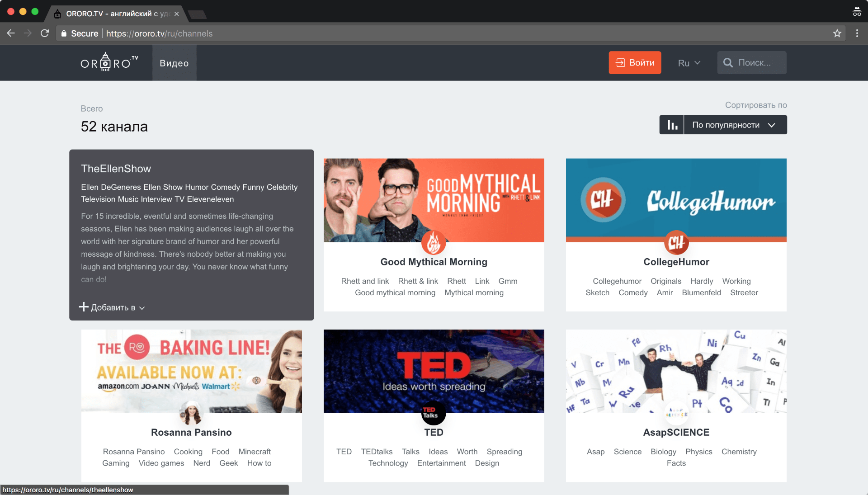Open the Rosanna Pansino title link
The image size is (868, 495).
click(x=191, y=432)
